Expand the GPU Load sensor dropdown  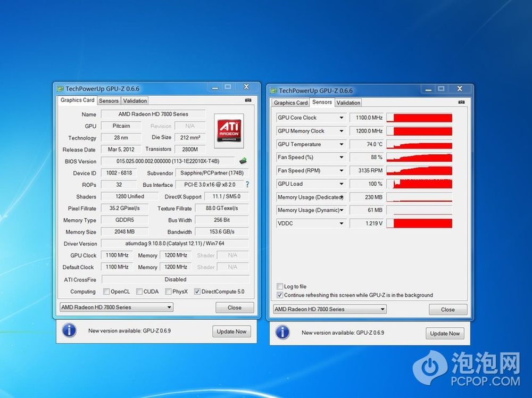tap(342, 184)
